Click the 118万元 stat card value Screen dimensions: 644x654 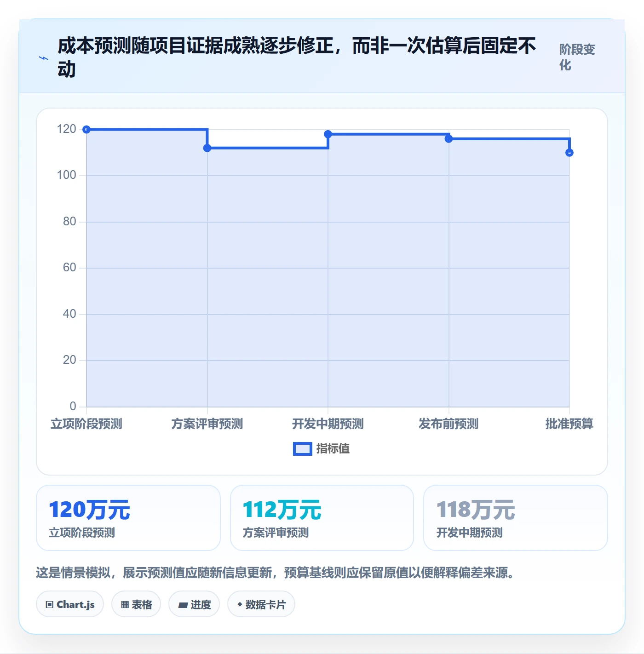pos(476,510)
